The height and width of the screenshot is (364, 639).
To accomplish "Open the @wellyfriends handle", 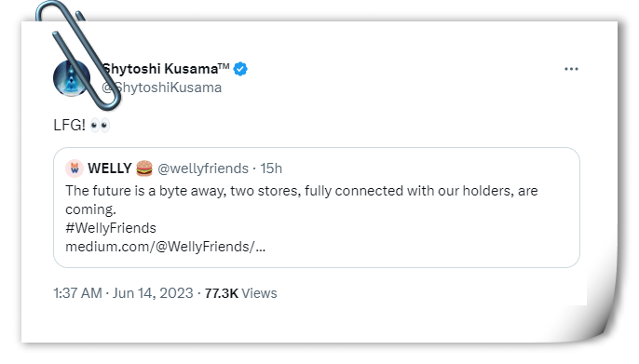I will coord(203,169).
